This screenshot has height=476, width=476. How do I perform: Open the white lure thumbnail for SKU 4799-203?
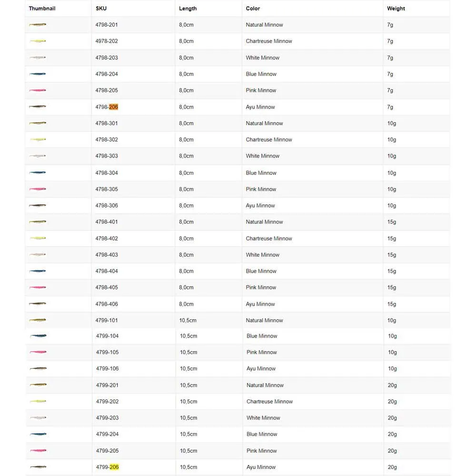click(x=38, y=418)
